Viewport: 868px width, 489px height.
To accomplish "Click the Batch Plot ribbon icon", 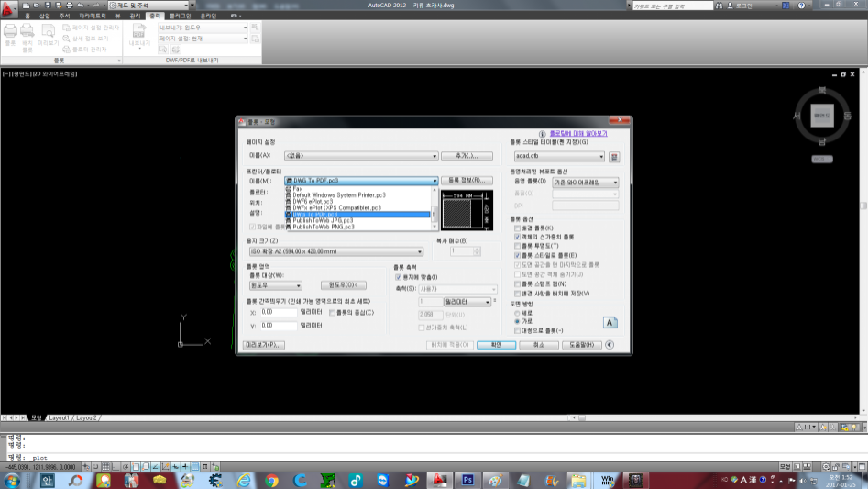I will 27,31.
